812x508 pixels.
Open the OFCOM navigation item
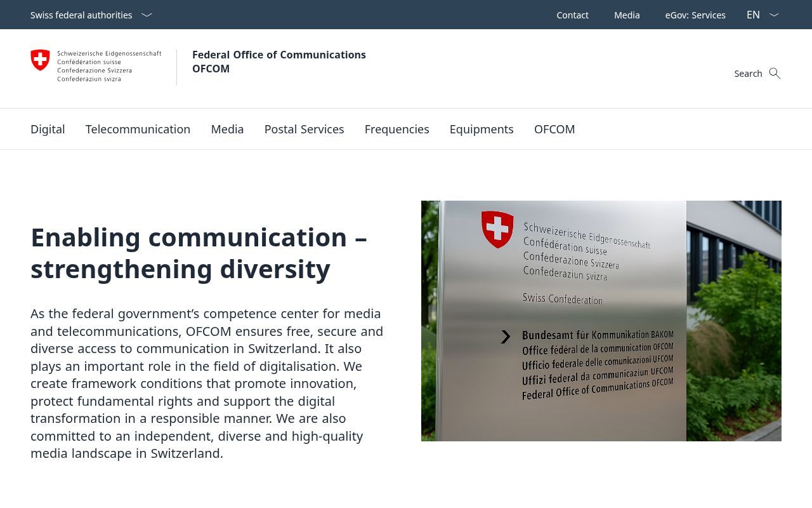[x=554, y=129]
